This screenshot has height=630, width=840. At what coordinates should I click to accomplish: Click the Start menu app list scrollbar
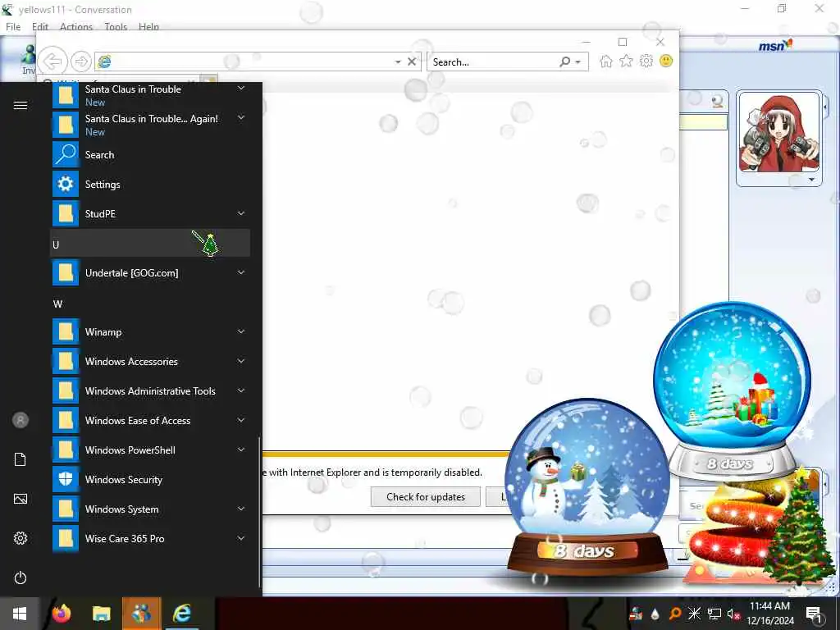click(x=259, y=512)
